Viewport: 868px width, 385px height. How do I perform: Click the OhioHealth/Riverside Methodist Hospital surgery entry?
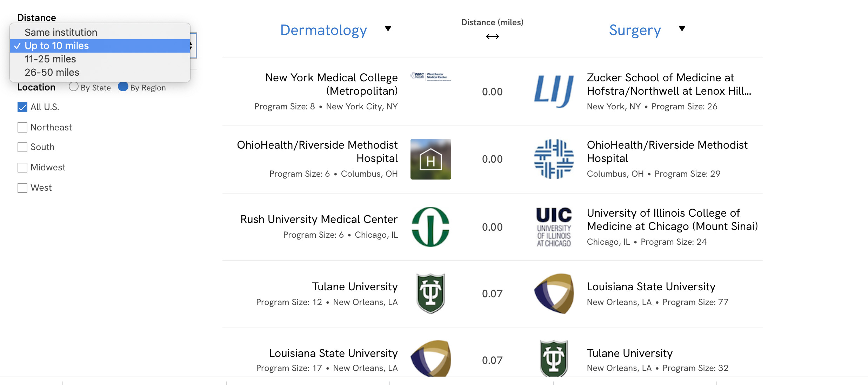(x=667, y=151)
